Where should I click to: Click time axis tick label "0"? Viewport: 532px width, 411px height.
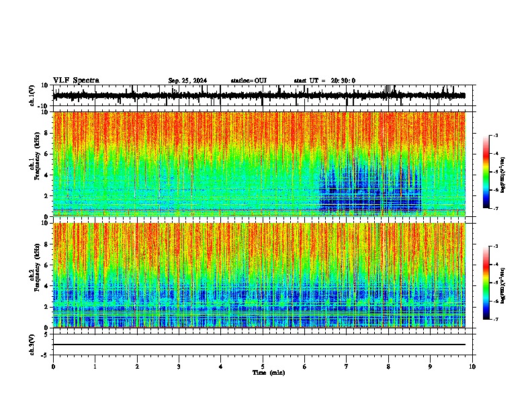tap(53, 367)
